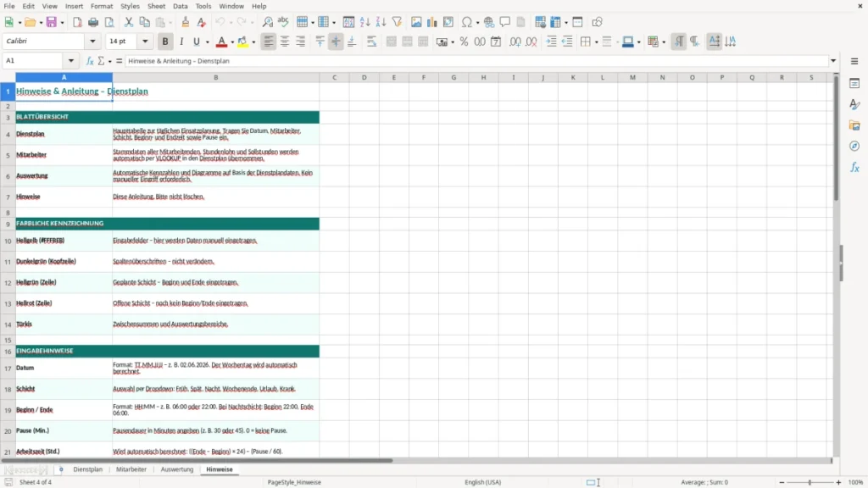868x488 pixels.
Task: Toggle Align Top
Action: [320, 42]
